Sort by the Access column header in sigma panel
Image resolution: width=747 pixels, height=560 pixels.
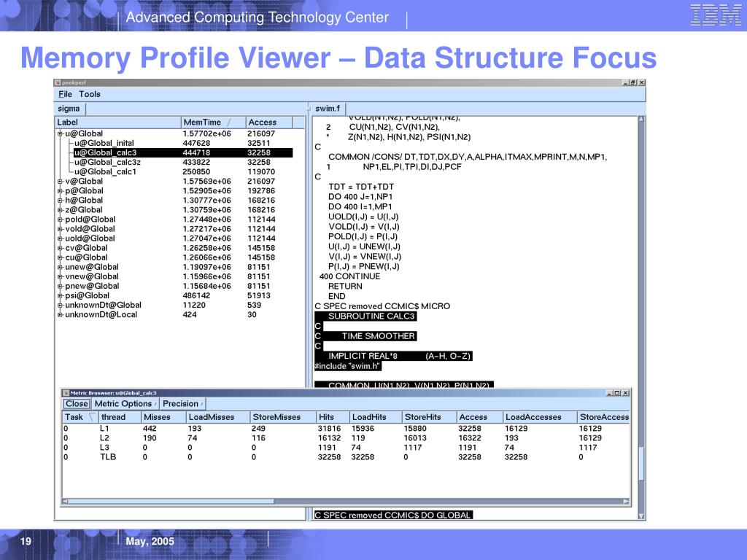pos(268,122)
